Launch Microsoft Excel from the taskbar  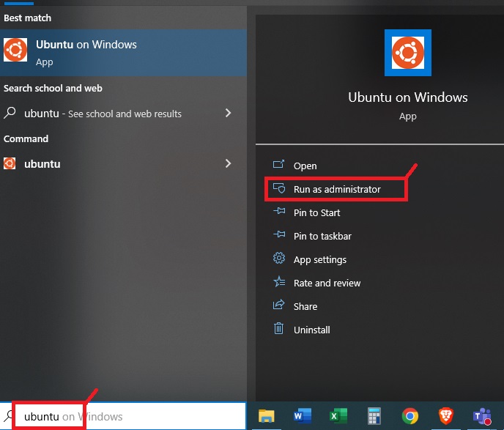[338, 416]
